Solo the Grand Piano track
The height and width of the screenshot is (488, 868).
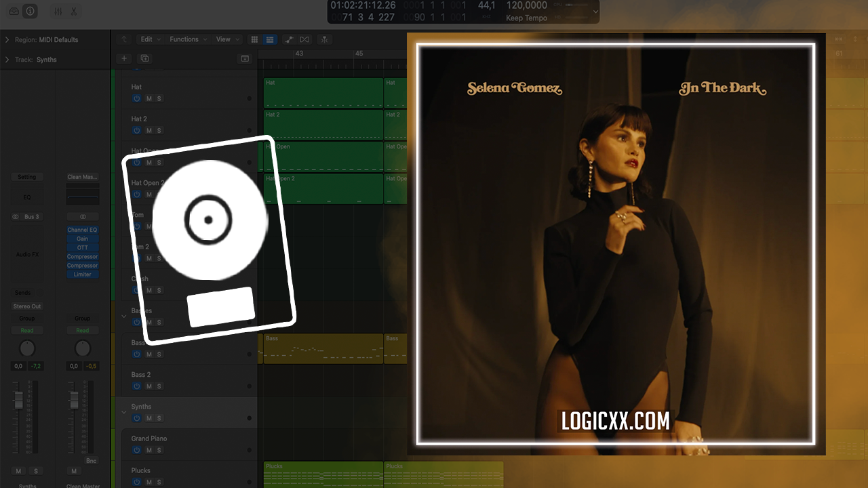(x=159, y=450)
